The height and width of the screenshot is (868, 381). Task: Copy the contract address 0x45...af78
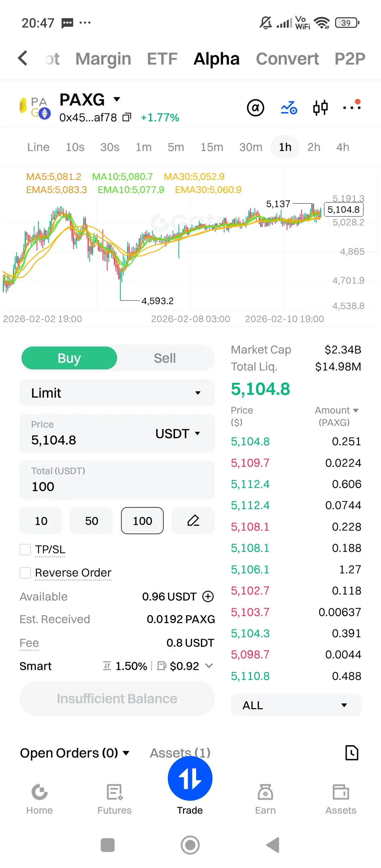pos(127,117)
